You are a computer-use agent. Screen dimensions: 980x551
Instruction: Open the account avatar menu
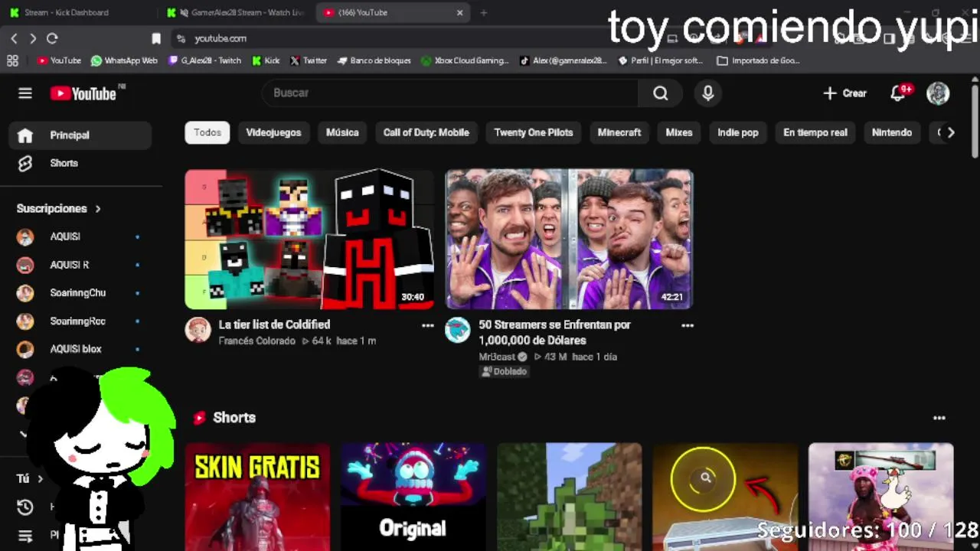click(938, 93)
